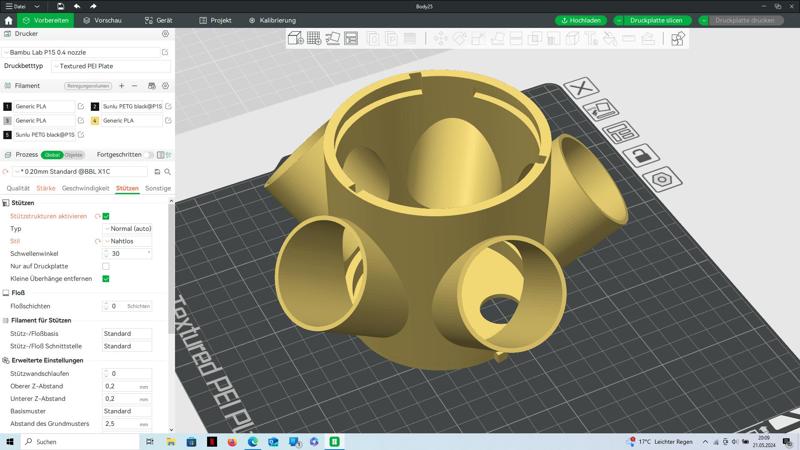
Task: Enable Nur auf Druckplatte checkbox
Action: click(106, 266)
